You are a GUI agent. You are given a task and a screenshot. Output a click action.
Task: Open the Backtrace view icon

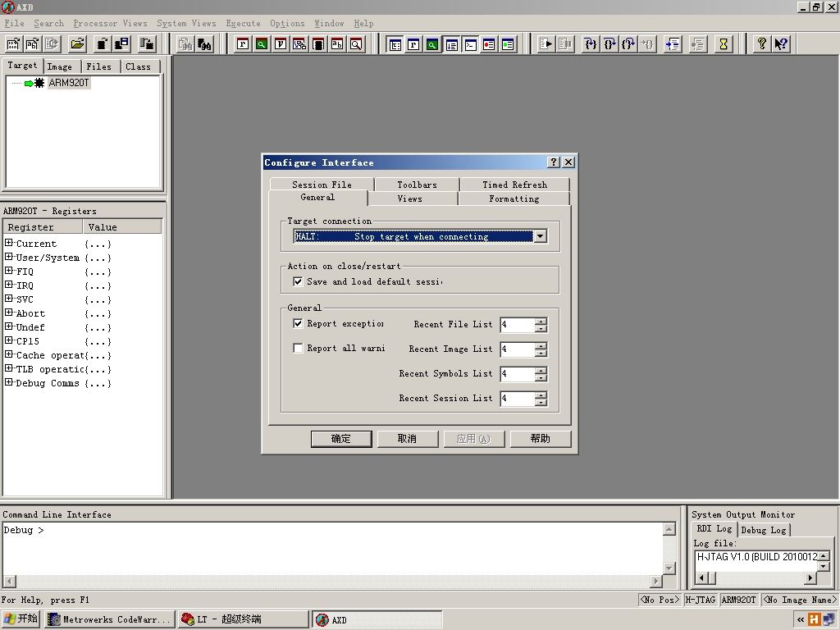299,44
